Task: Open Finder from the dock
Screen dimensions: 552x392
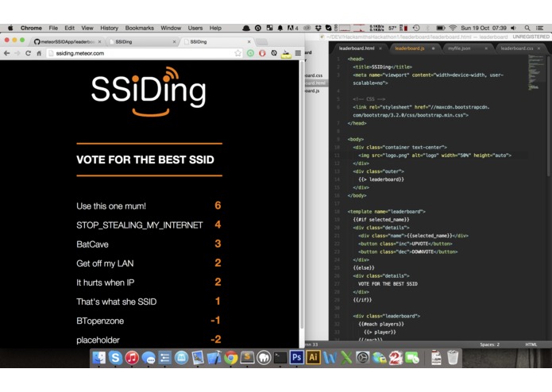Action: pos(99,358)
